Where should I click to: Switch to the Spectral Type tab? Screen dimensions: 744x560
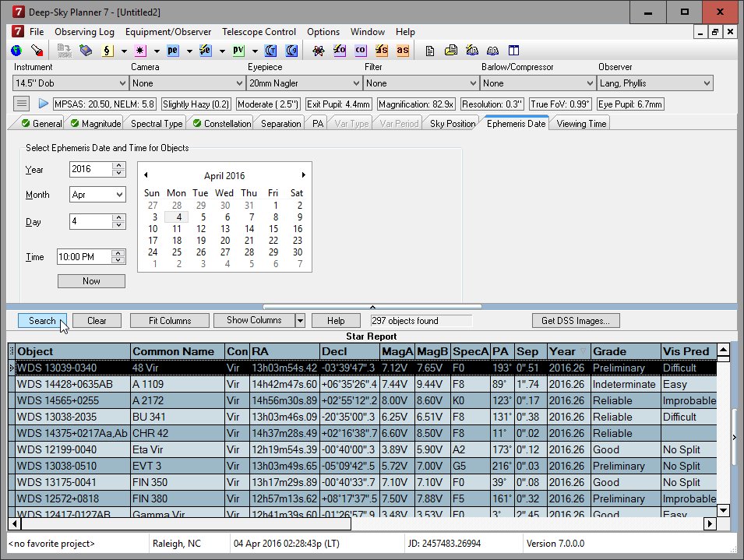(156, 124)
